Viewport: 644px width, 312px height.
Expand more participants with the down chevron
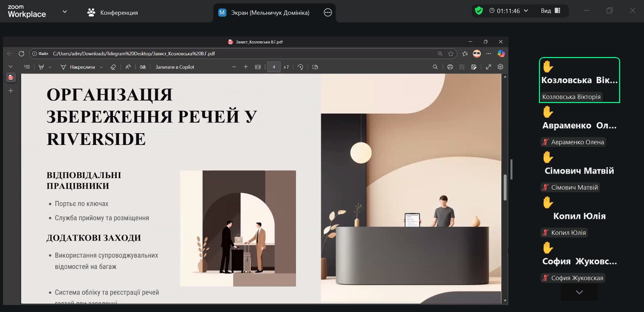[579, 292]
